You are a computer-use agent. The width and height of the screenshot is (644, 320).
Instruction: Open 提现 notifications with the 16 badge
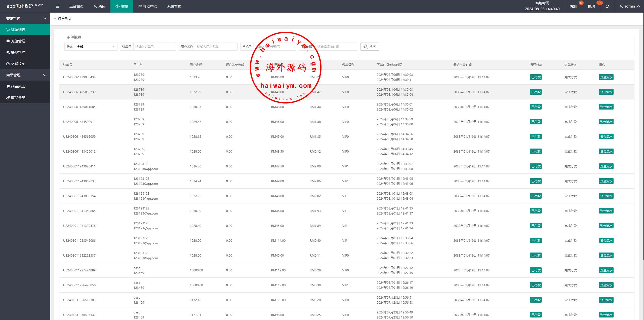click(x=591, y=6)
